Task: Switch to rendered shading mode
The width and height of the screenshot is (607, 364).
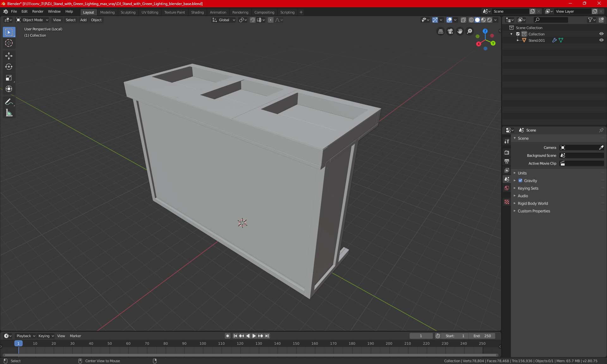Action: tap(489, 20)
